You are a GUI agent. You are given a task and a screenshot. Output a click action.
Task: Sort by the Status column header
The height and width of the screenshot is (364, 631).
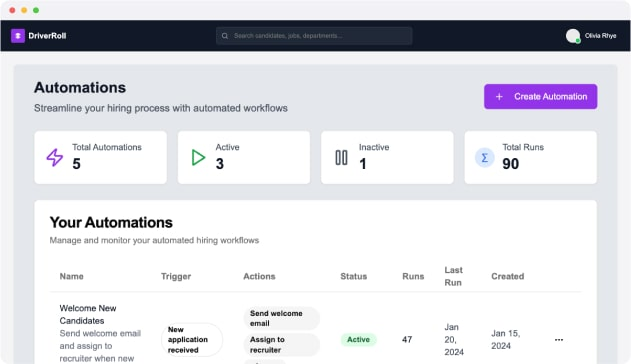pyautogui.click(x=353, y=276)
